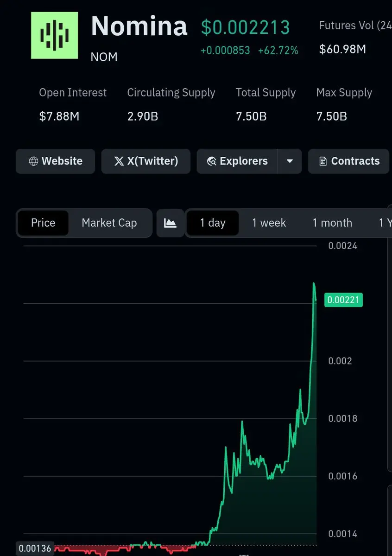Screen dimensions: 392x556
Task: Select the partially visible 1 Y range
Action: 385,223
